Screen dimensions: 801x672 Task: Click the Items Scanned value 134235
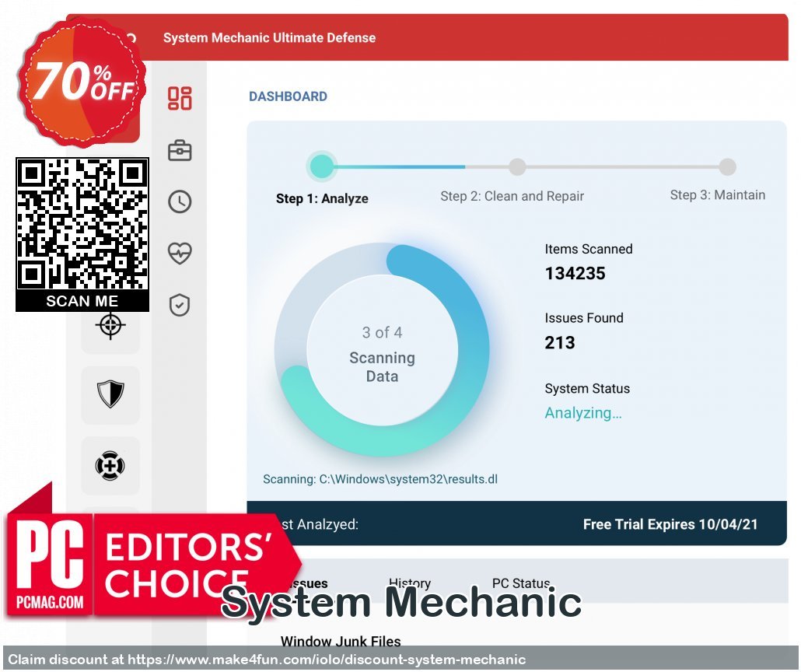(x=575, y=274)
